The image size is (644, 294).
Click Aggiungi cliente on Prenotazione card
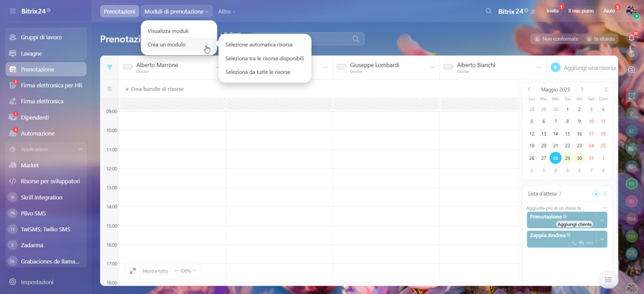point(575,224)
